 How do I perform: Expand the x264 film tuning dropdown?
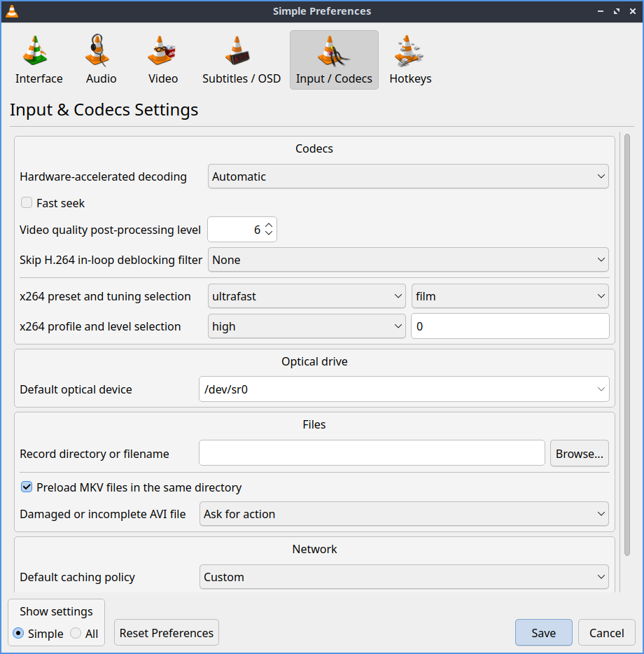510,296
